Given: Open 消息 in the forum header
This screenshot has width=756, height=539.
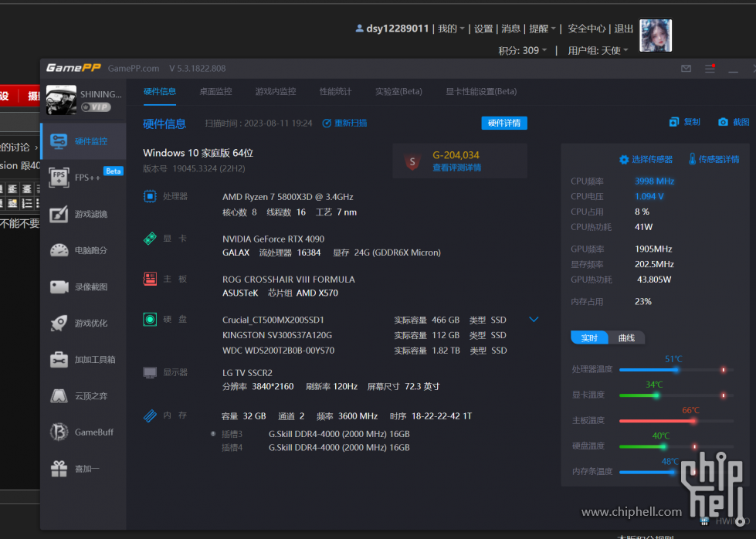Looking at the screenshot, I should 510,29.
